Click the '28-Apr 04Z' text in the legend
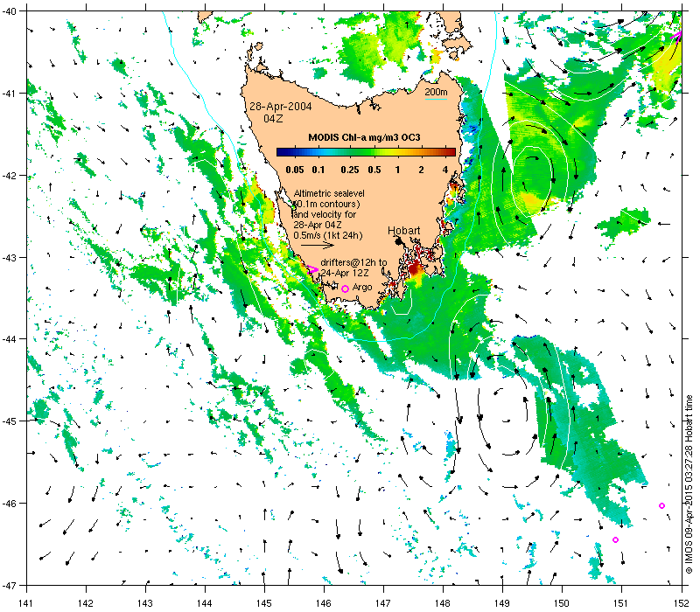Screen dimensions: 700x612 point(318,225)
